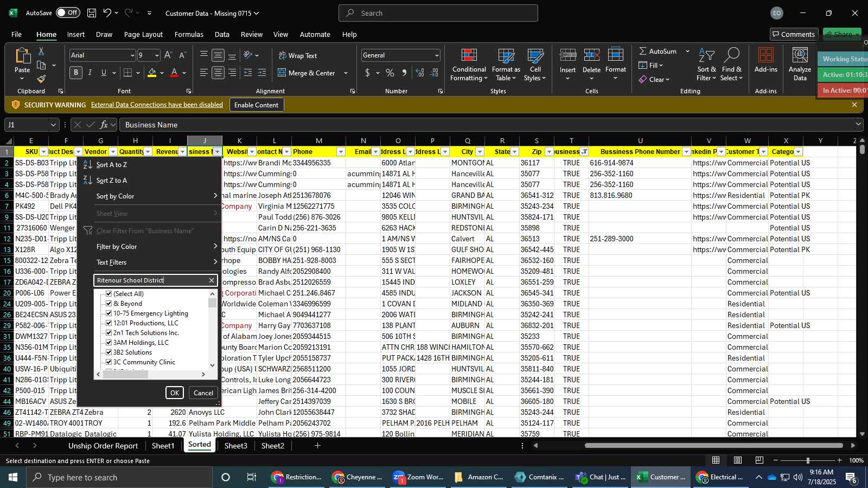
Task: Open Find & Select
Action: point(732,65)
